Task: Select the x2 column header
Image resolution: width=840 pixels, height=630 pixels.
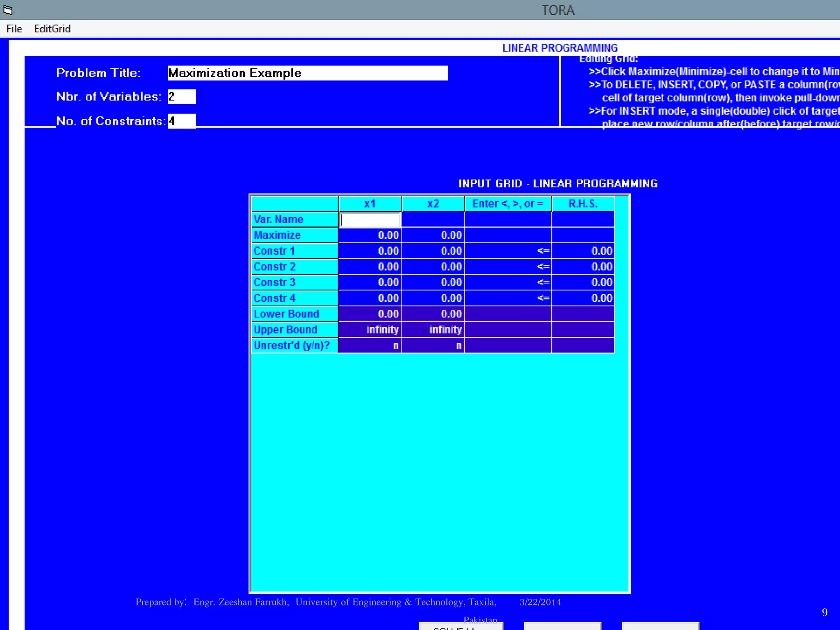Action: [433, 203]
